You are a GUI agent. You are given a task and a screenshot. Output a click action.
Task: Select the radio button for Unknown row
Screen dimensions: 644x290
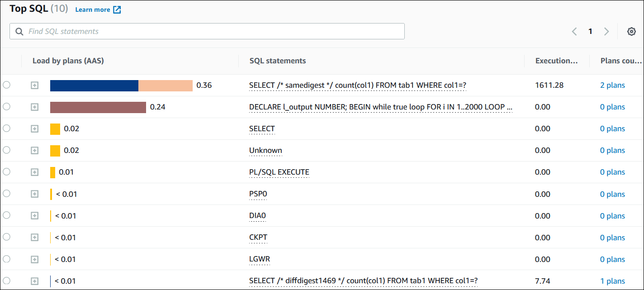pos(6,150)
